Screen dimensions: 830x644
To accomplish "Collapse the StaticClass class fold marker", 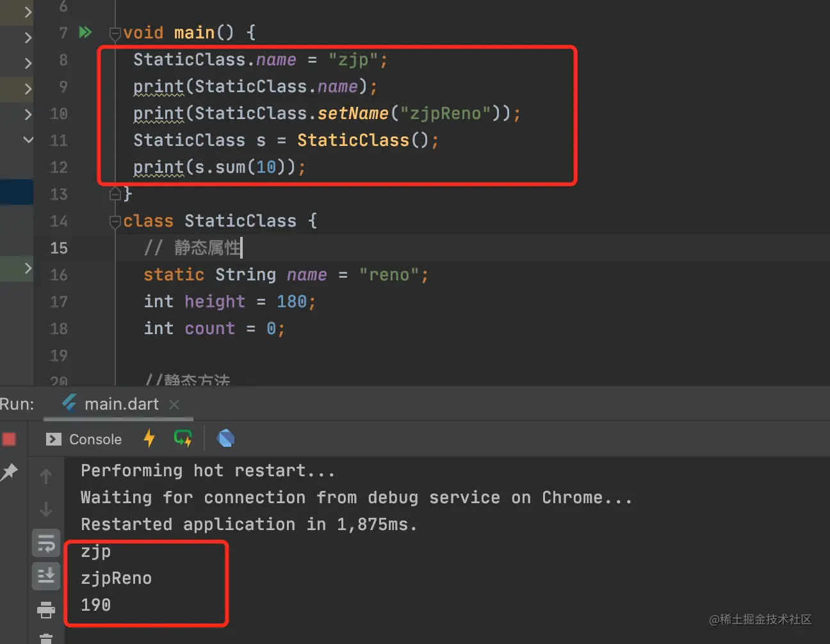I will pyautogui.click(x=115, y=221).
